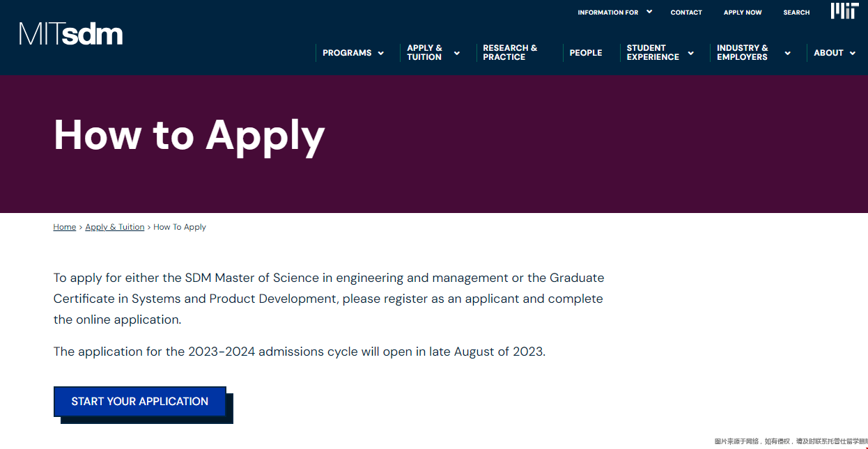The width and height of the screenshot is (868, 449).
Task: Click the MIT SDM logo
Action: (71, 33)
